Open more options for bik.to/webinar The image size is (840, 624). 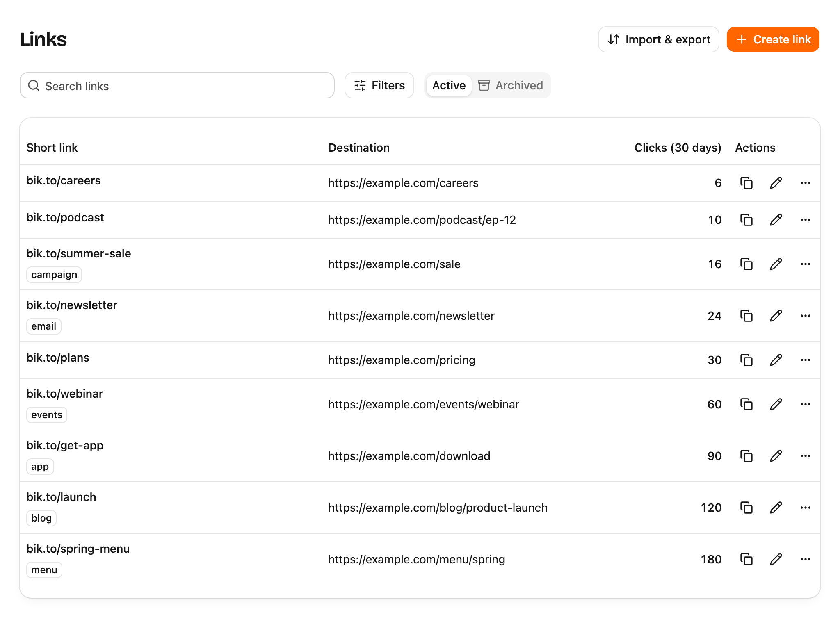point(805,404)
